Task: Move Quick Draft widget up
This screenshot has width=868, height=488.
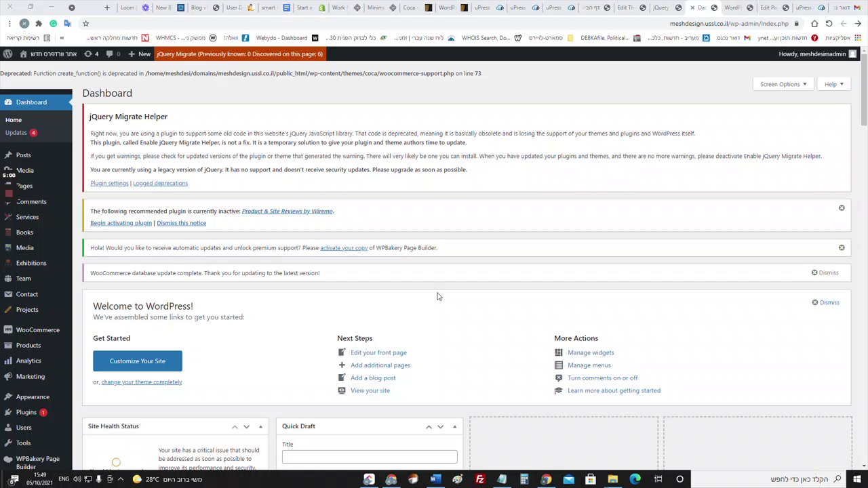Action: pos(429,426)
